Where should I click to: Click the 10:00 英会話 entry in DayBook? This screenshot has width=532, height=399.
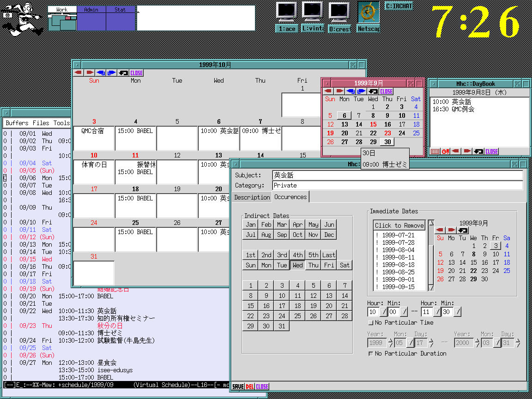[452, 102]
